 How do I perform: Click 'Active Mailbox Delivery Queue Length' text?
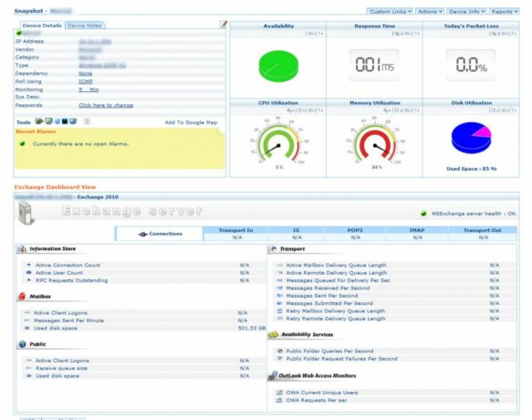[336, 265]
